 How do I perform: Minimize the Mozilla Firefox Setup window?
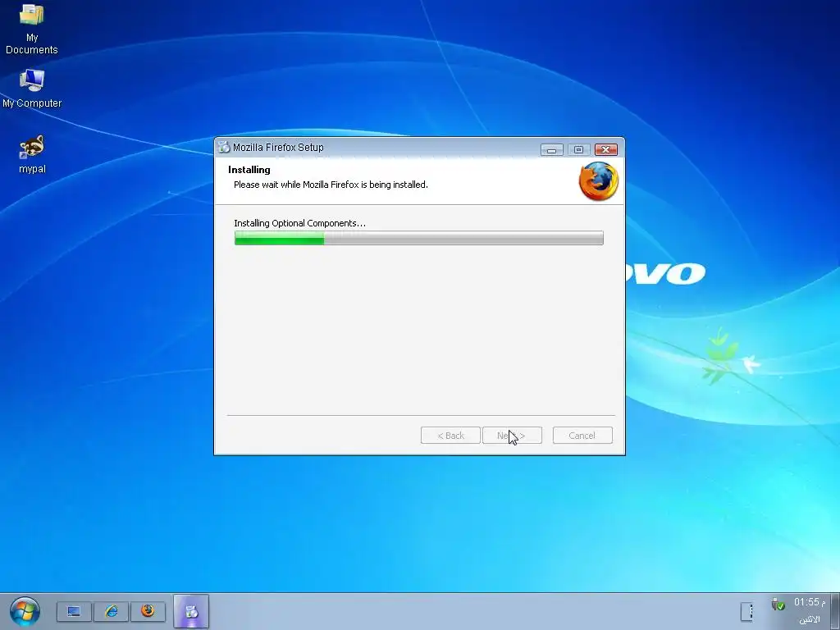pyautogui.click(x=552, y=149)
